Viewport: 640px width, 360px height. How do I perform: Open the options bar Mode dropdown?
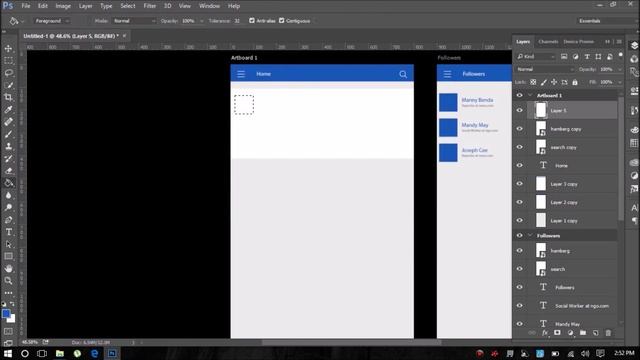click(x=134, y=21)
